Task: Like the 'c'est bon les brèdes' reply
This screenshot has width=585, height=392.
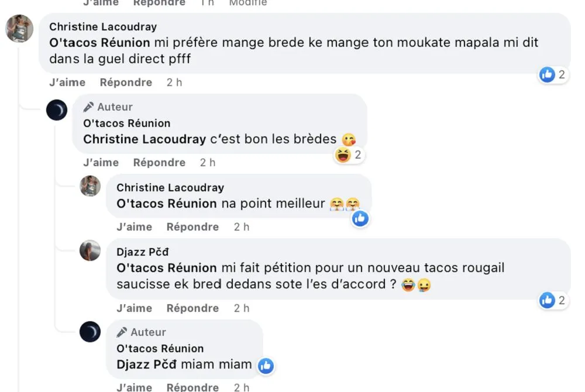Action: 101,163
